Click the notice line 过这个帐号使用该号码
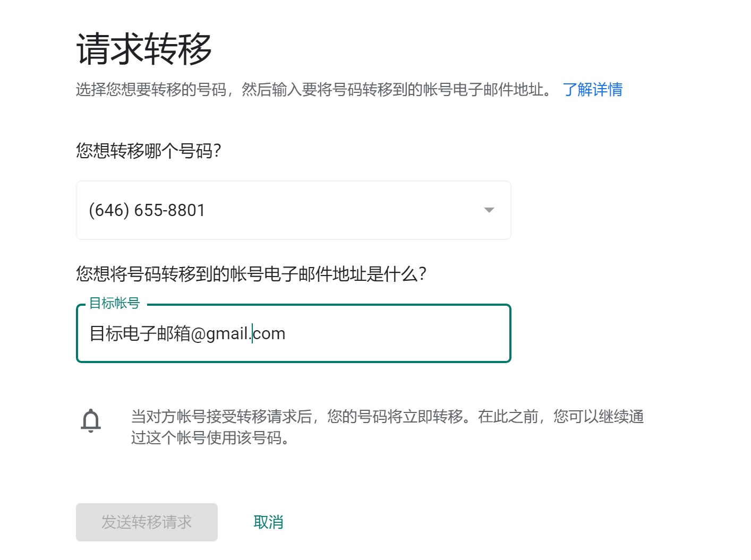The image size is (751, 560). [x=210, y=438]
